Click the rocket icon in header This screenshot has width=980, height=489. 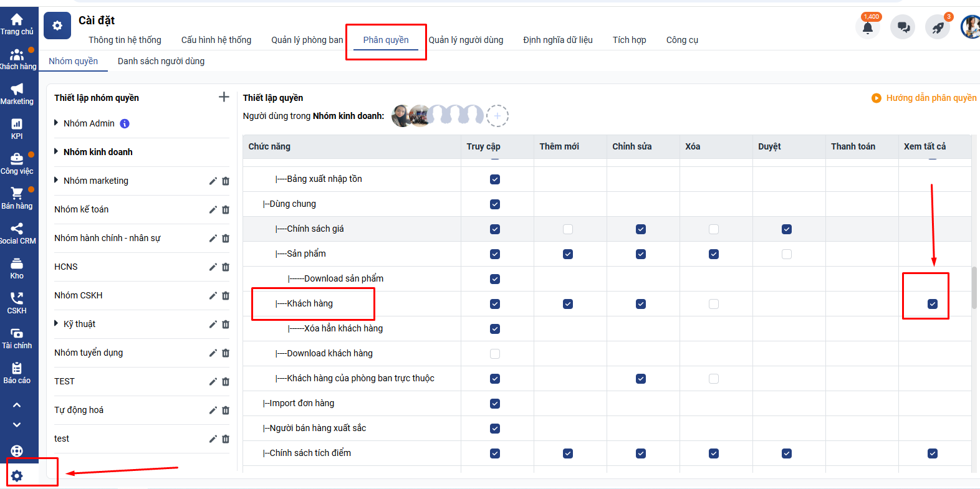tap(937, 27)
